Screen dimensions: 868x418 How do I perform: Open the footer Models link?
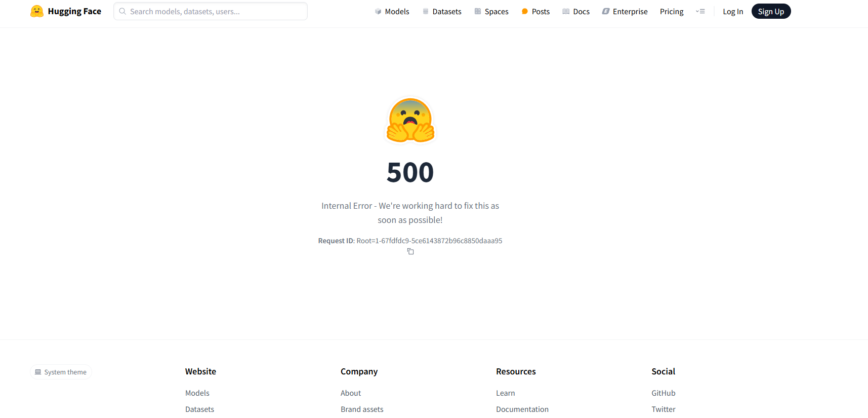(197, 393)
